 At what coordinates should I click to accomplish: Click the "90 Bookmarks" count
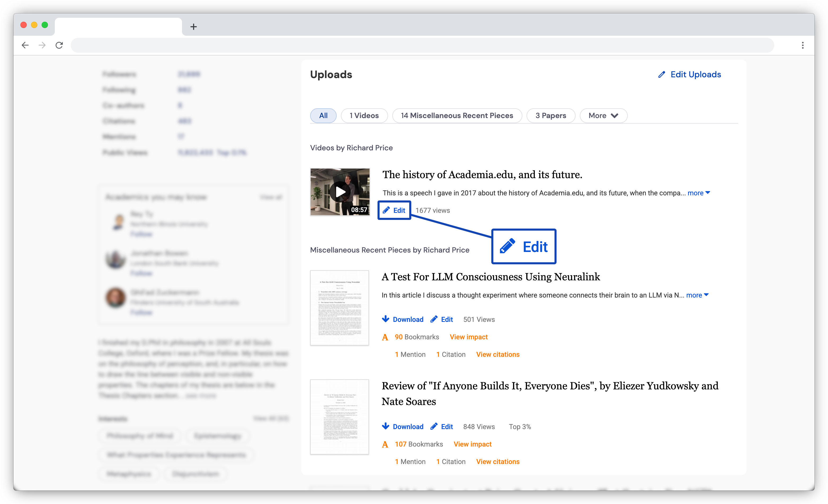417,337
